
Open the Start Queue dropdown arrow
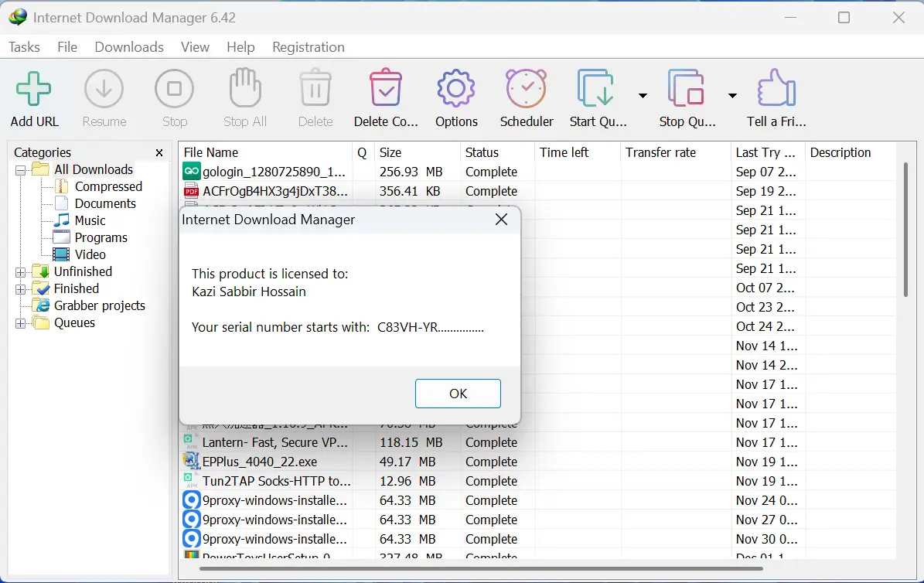pos(643,94)
